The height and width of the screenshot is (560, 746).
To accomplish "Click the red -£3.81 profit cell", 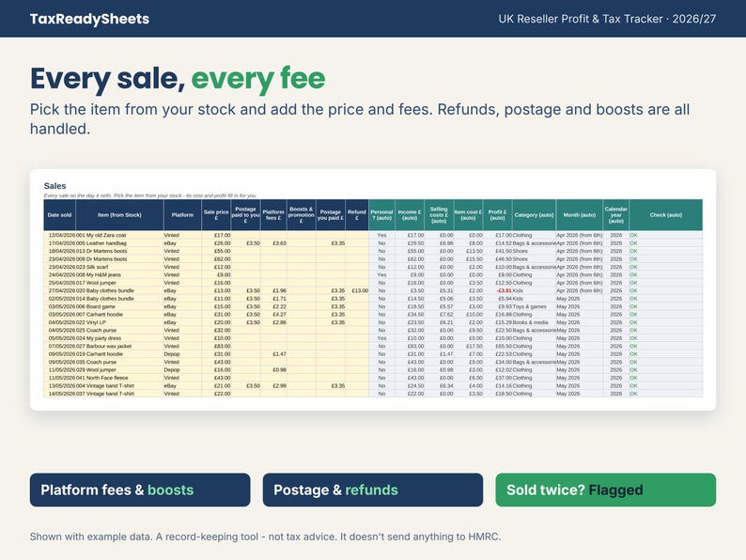I will tap(498, 290).
